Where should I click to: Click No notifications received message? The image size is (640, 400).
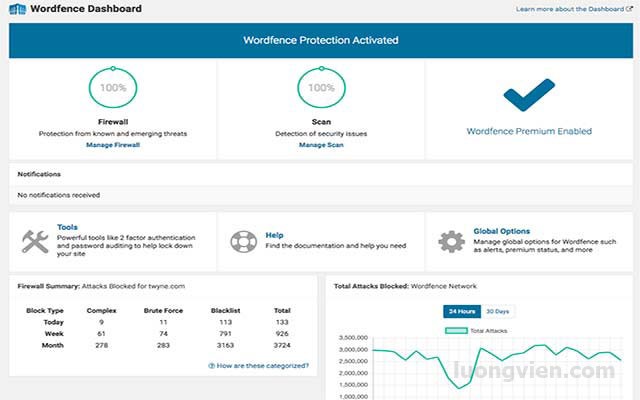pos(59,195)
